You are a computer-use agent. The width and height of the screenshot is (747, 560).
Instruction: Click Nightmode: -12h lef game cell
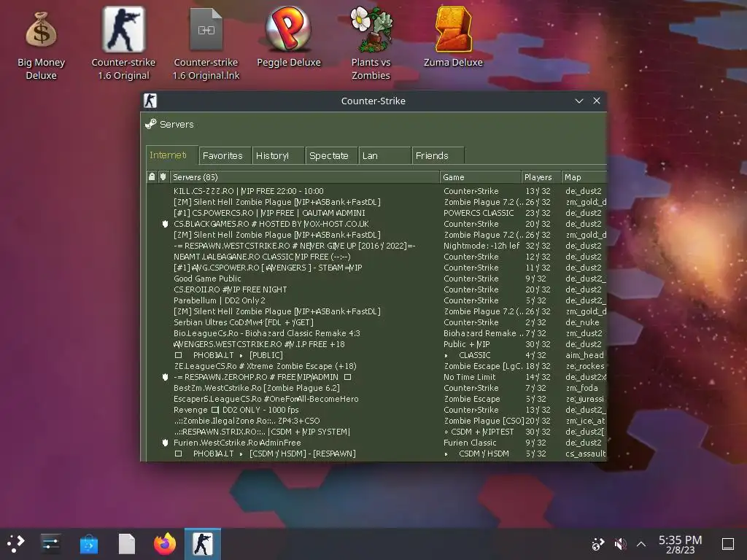[x=481, y=246]
